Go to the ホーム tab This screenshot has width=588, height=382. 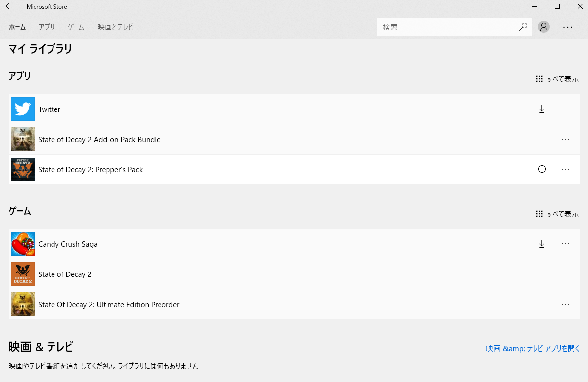[17, 27]
